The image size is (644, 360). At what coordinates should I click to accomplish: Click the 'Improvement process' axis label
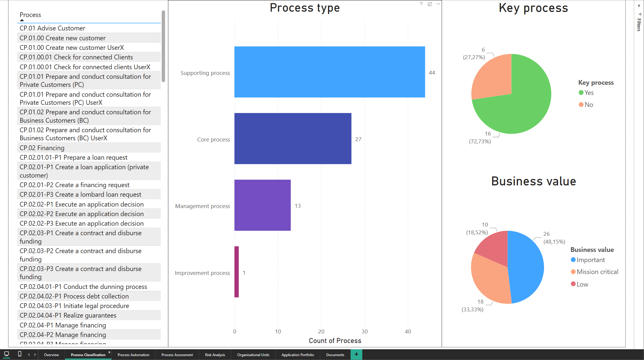202,273
